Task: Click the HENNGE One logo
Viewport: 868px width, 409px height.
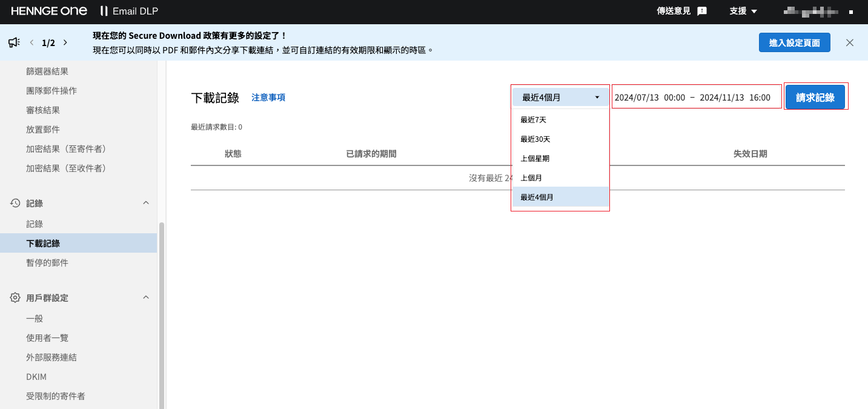Action: pos(49,11)
